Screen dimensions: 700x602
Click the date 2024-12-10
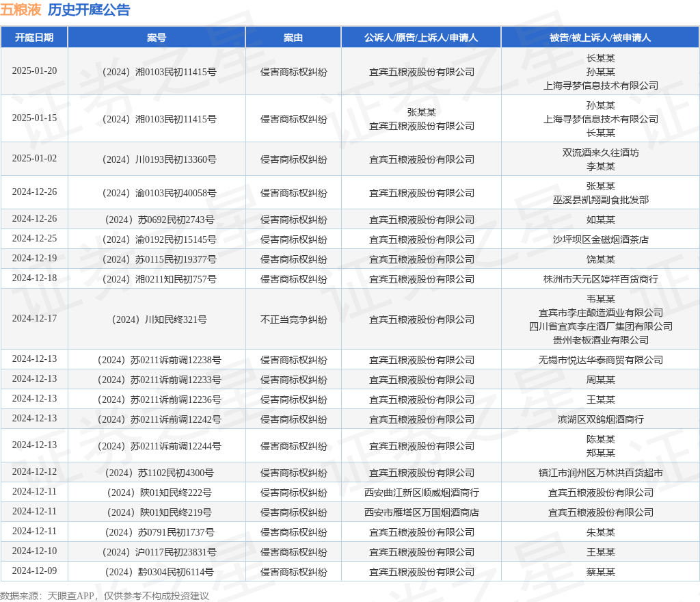coord(34,551)
